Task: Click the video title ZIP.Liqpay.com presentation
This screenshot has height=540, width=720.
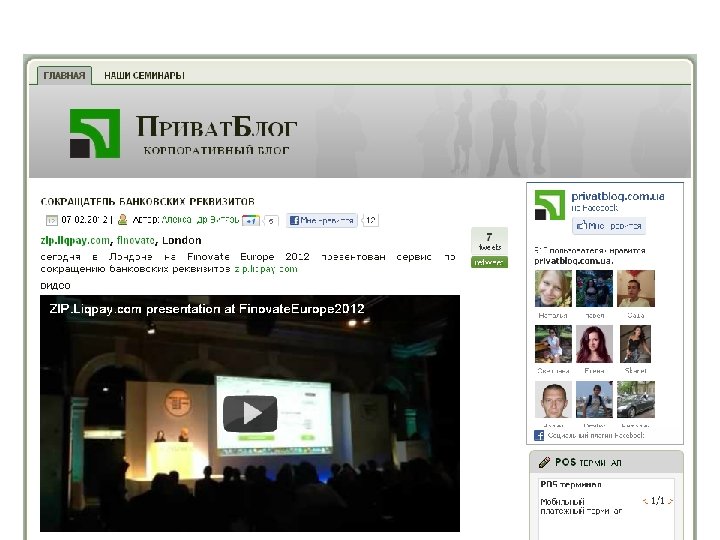Action: 207,309
